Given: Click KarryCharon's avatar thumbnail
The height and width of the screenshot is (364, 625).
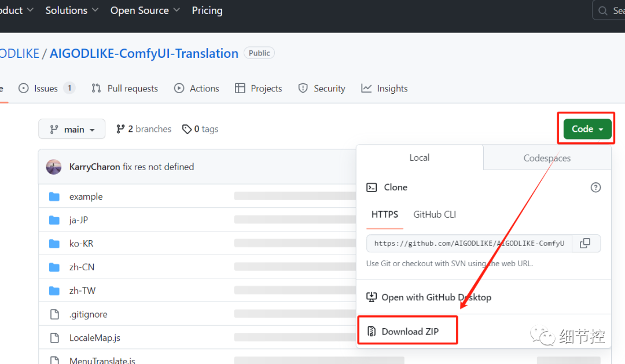Looking at the screenshot, I should (x=54, y=167).
